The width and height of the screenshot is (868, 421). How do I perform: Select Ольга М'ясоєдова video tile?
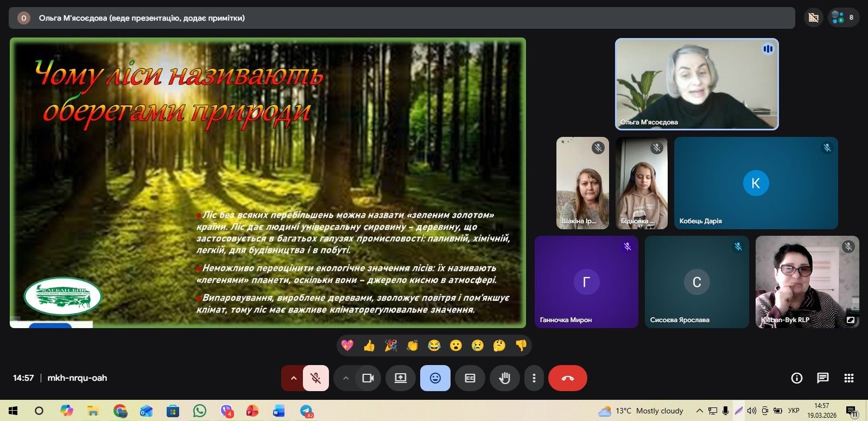click(x=697, y=84)
